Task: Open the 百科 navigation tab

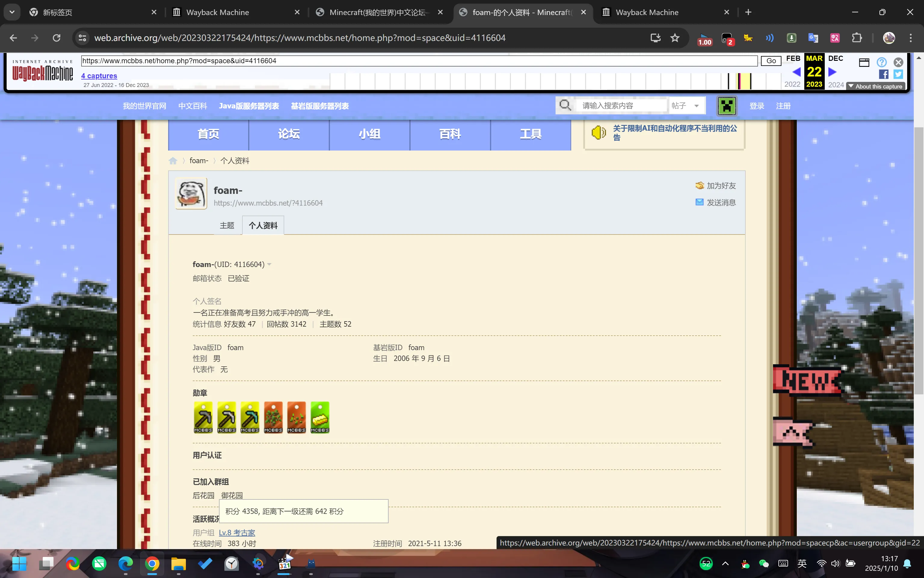Action: [450, 134]
